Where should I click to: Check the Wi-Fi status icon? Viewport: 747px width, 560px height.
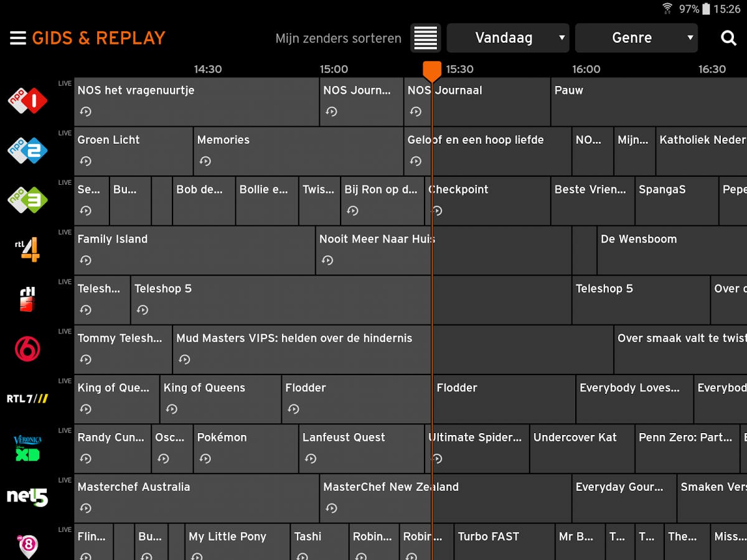coord(667,9)
